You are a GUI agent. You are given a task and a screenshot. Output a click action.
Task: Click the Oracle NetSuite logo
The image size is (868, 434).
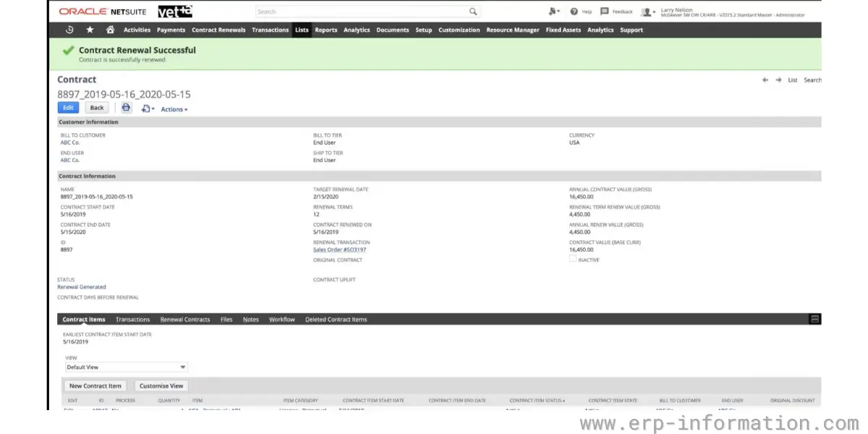click(104, 12)
